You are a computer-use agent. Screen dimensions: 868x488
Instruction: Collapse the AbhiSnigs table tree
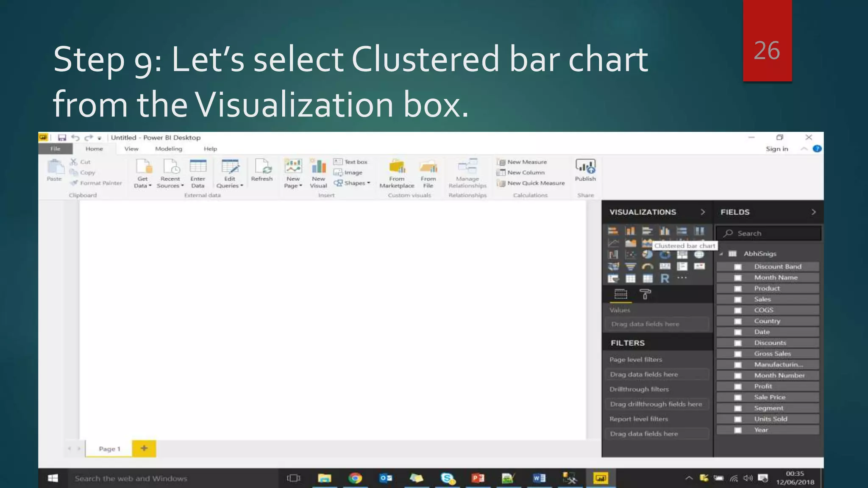721,254
